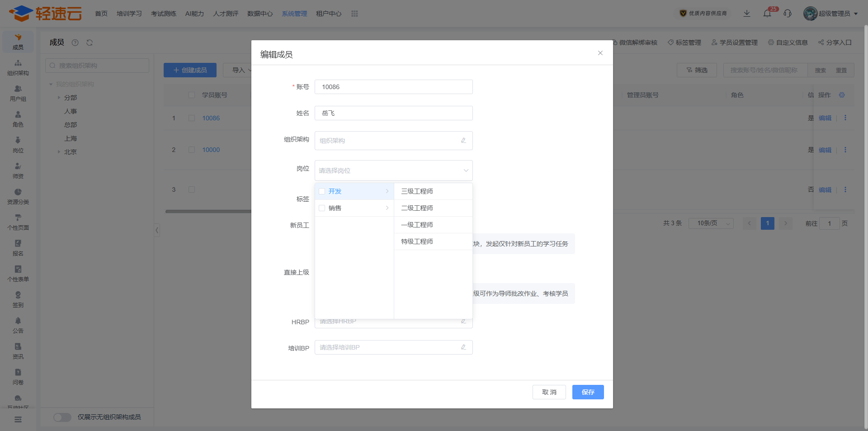The image size is (868, 431).
Task: Click the edit icon in 培训BP field
Action: (463, 347)
